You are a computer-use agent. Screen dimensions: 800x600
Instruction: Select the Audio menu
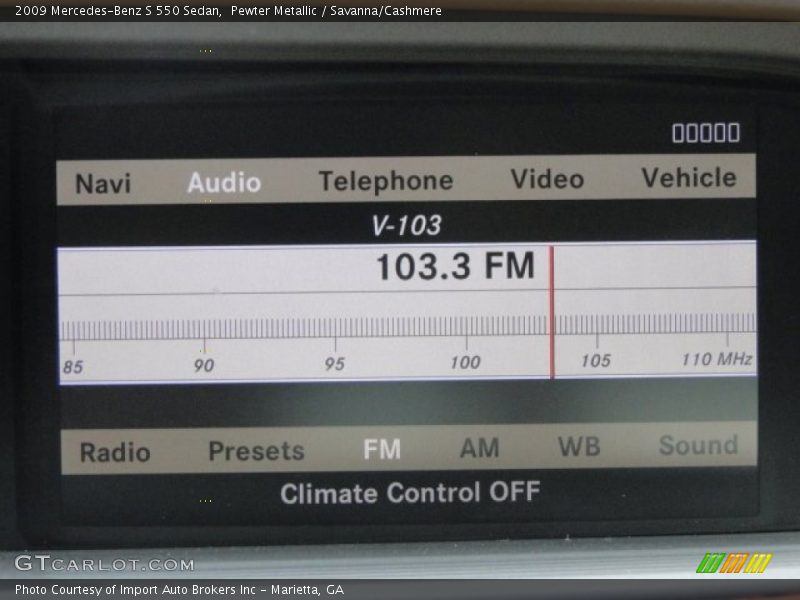pos(224,182)
